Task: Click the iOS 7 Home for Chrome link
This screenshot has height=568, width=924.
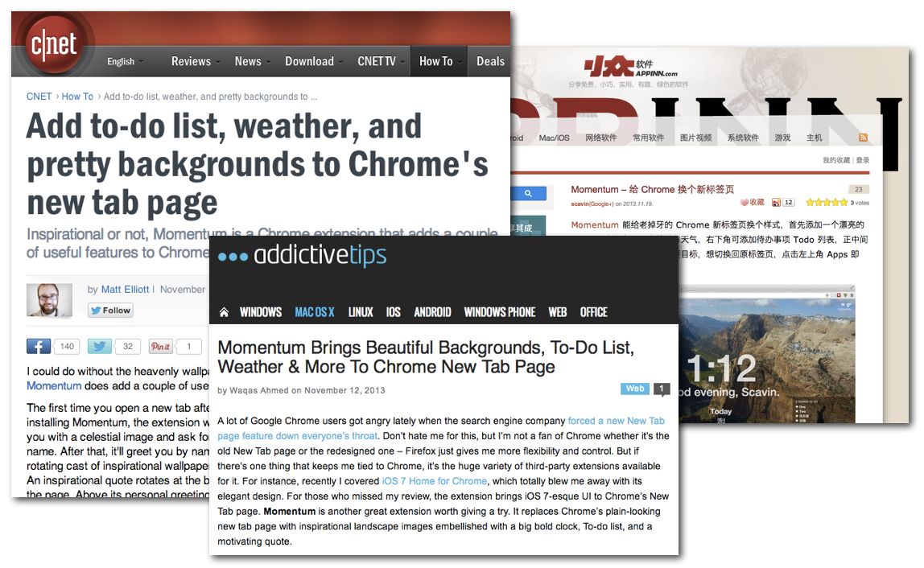Action: pyautogui.click(x=435, y=481)
